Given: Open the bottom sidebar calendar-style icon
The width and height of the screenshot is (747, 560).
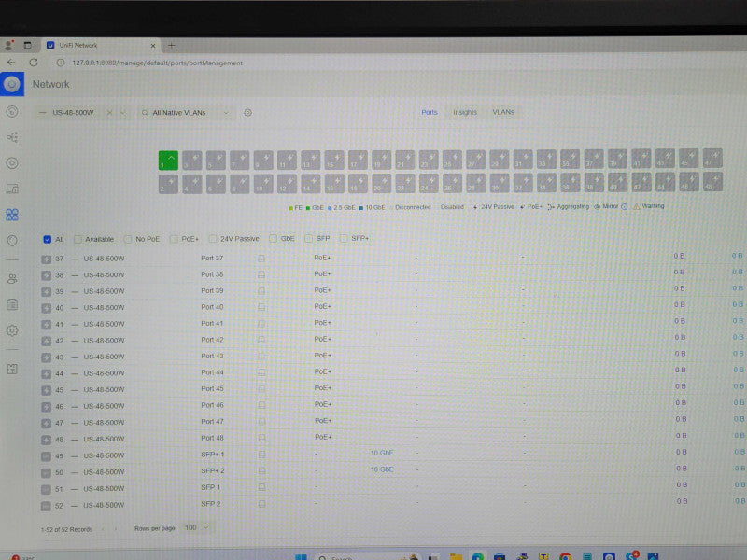Looking at the screenshot, I should pos(12,369).
